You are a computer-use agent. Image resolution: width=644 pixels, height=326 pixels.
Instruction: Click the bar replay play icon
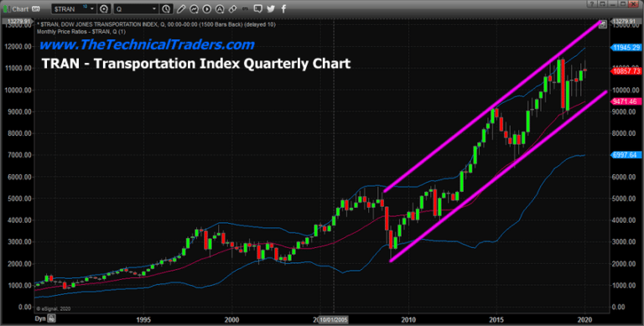coord(206,8)
